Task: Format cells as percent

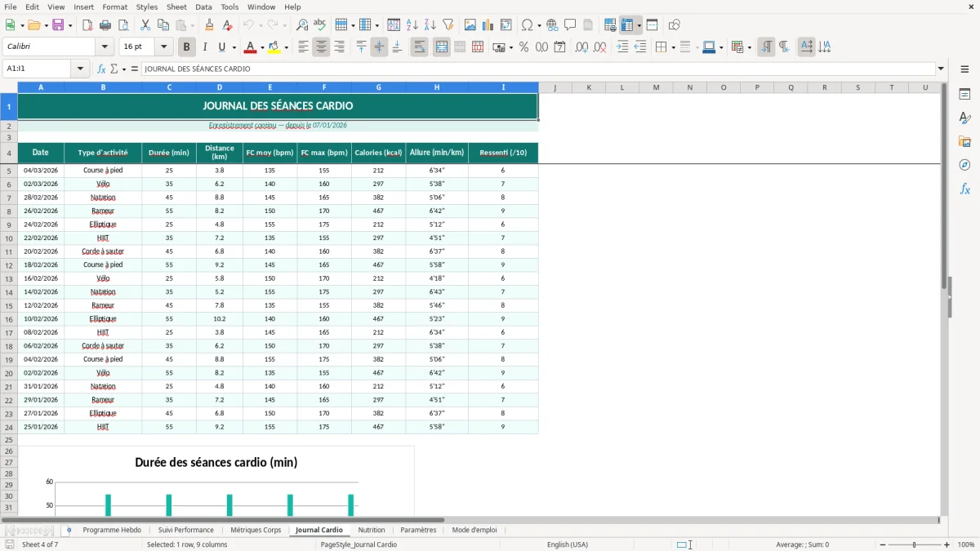Action: tap(524, 47)
